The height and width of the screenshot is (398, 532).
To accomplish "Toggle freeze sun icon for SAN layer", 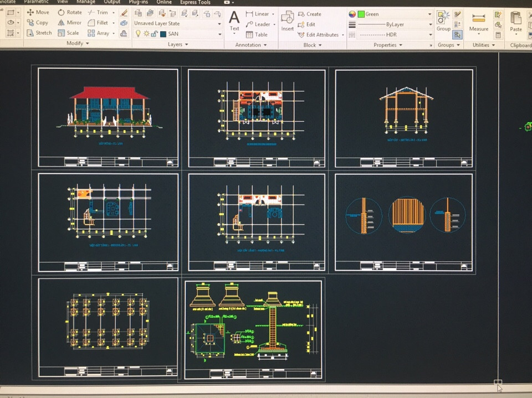I will [146, 34].
